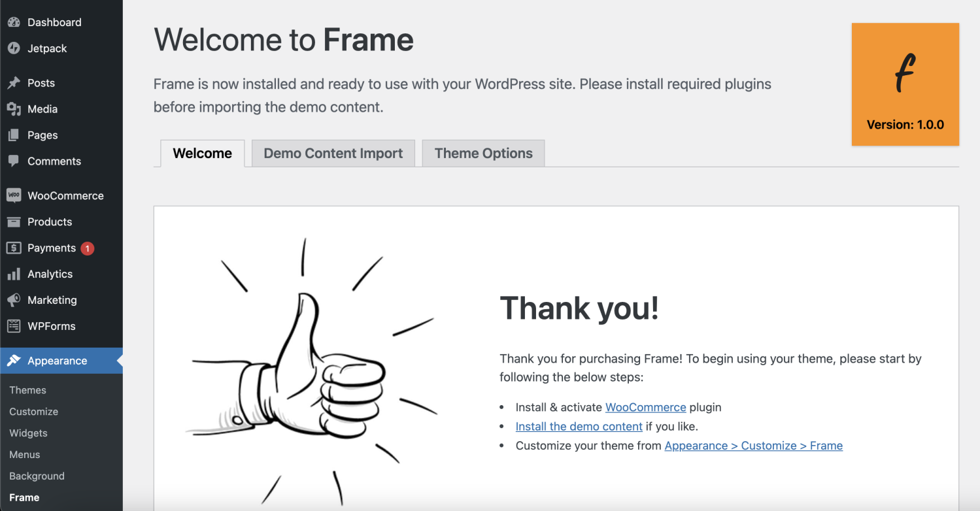This screenshot has height=511, width=980.
Task: Click the Jetpack icon in the sidebar
Action: click(14, 48)
